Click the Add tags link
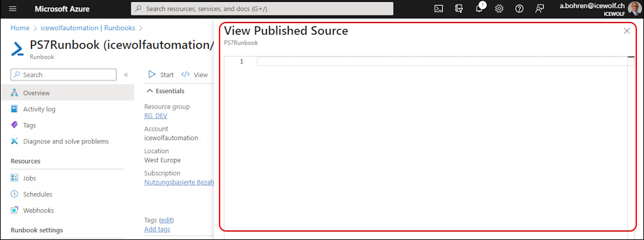The image size is (644, 240). coord(157,229)
